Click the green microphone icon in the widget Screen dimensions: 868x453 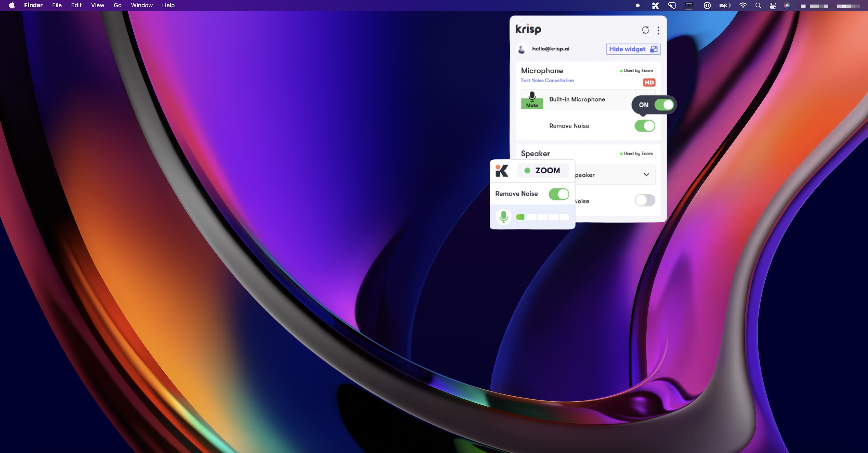click(504, 217)
